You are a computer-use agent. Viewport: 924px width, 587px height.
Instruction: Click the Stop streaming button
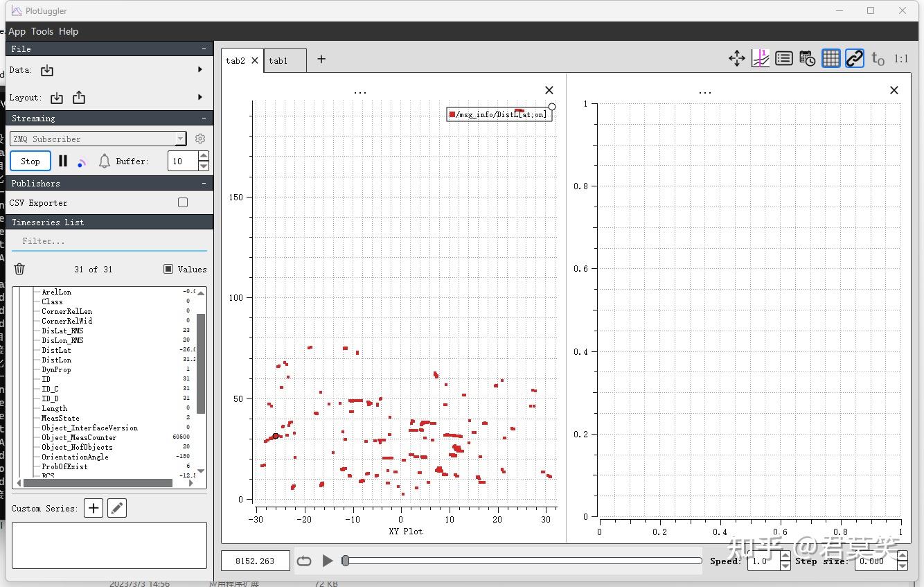click(x=30, y=161)
